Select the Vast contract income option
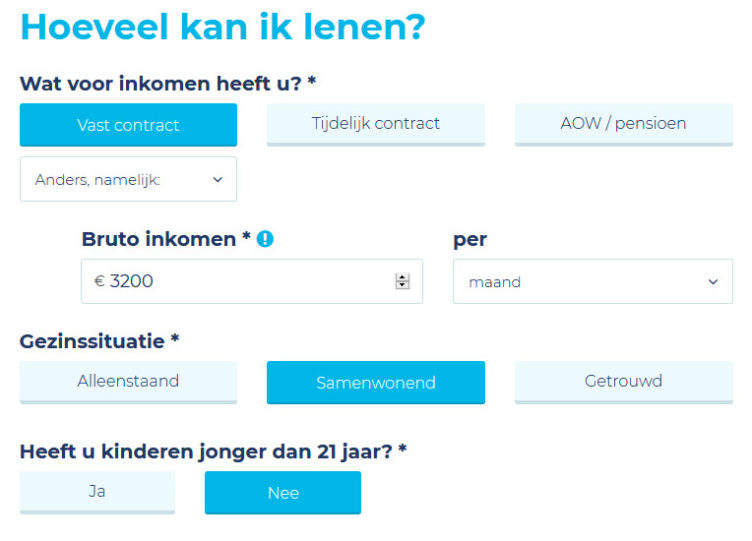This screenshot has height=541, width=752. 128,125
